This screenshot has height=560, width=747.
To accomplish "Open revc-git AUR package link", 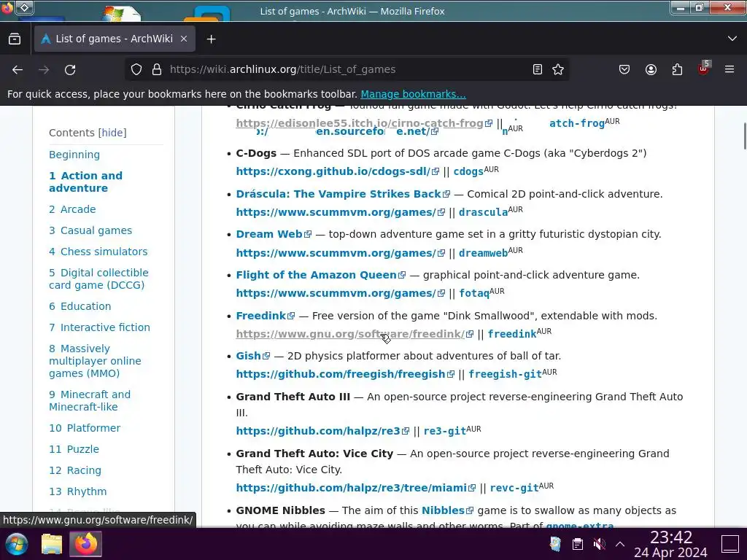I will [x=514, y=488].
